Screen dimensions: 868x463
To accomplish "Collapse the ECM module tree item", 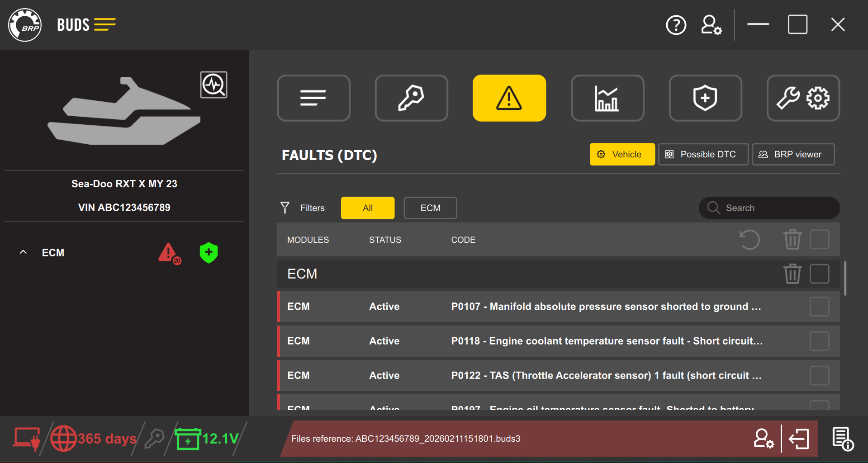I will tap(24, 252).
